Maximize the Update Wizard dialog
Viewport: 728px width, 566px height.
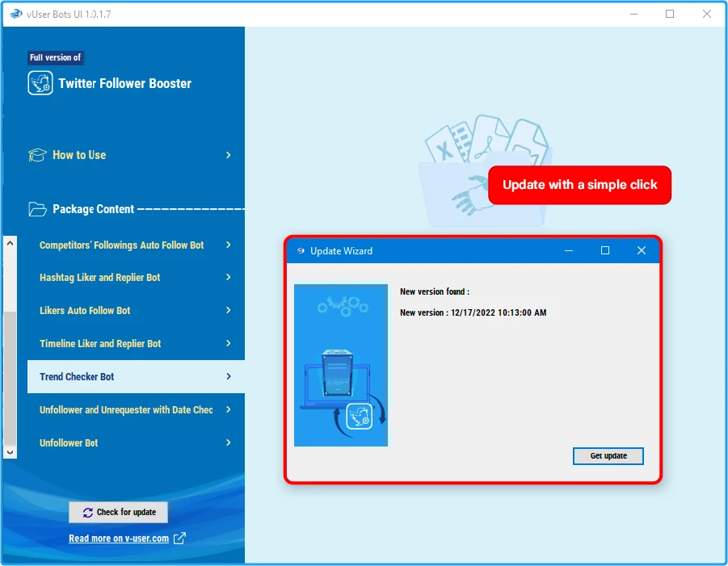605,250
